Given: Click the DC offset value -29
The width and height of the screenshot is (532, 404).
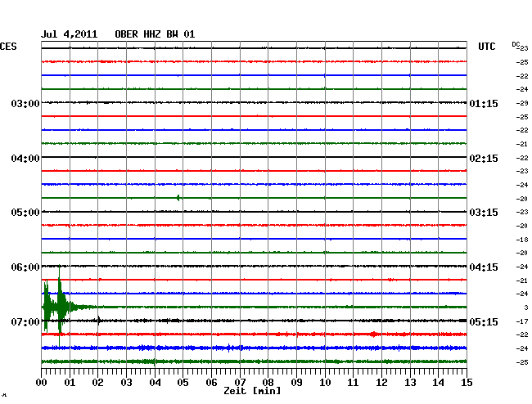Looking at the screenshot, I should [x=522, y=103].
